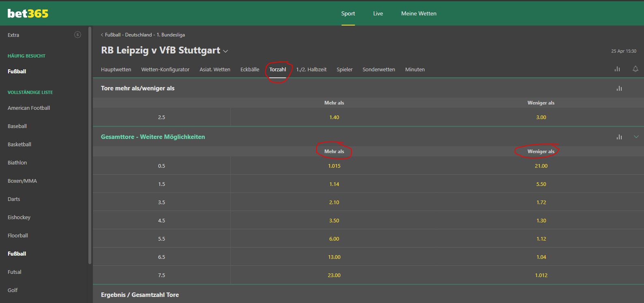644x303 pixels.
Task: Pick under 1.5 goals odds 5.50
Action: [x=541, y=184]
